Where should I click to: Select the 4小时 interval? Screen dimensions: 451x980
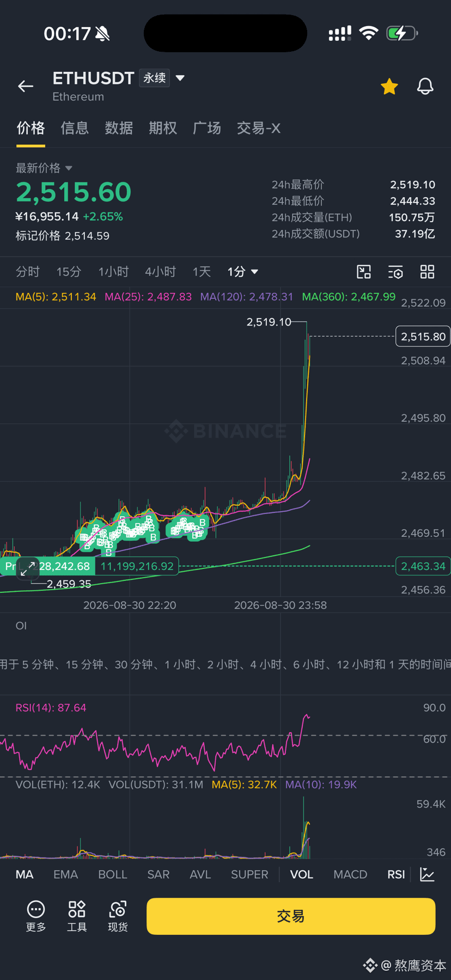coord(161,272)
